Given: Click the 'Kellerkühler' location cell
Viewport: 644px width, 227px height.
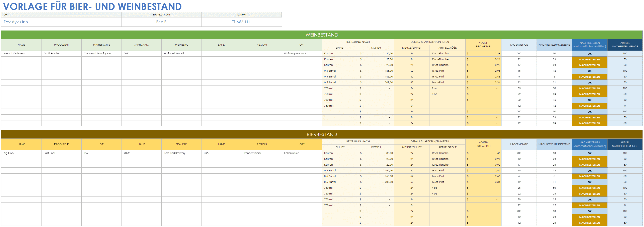Looking at the screenshot, I should (x=302, y=153).
